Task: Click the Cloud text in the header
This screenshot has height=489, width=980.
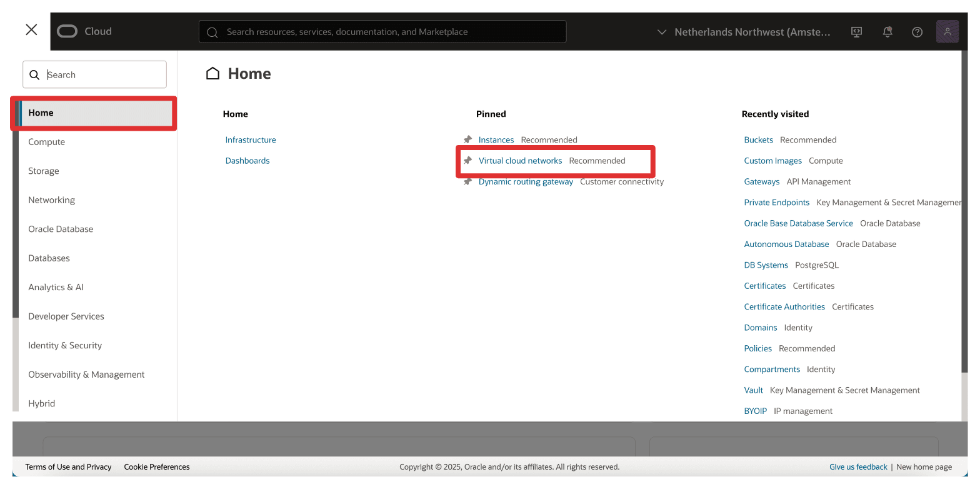Action: pyautogui.click(x=98, y=31)
